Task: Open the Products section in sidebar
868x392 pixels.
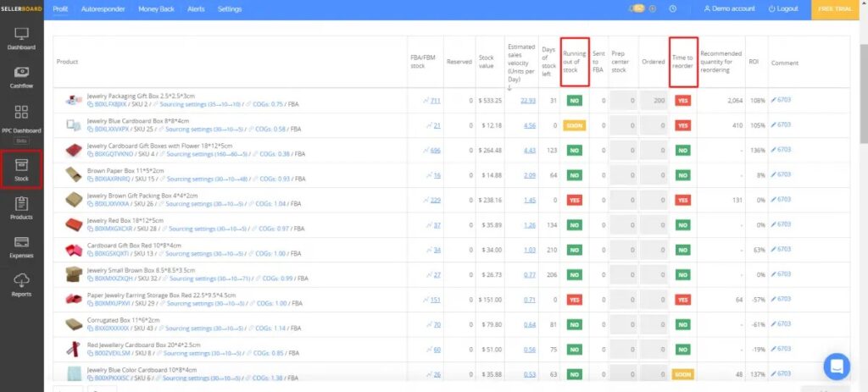Action: pyautogui.click(x=22, y=207)
